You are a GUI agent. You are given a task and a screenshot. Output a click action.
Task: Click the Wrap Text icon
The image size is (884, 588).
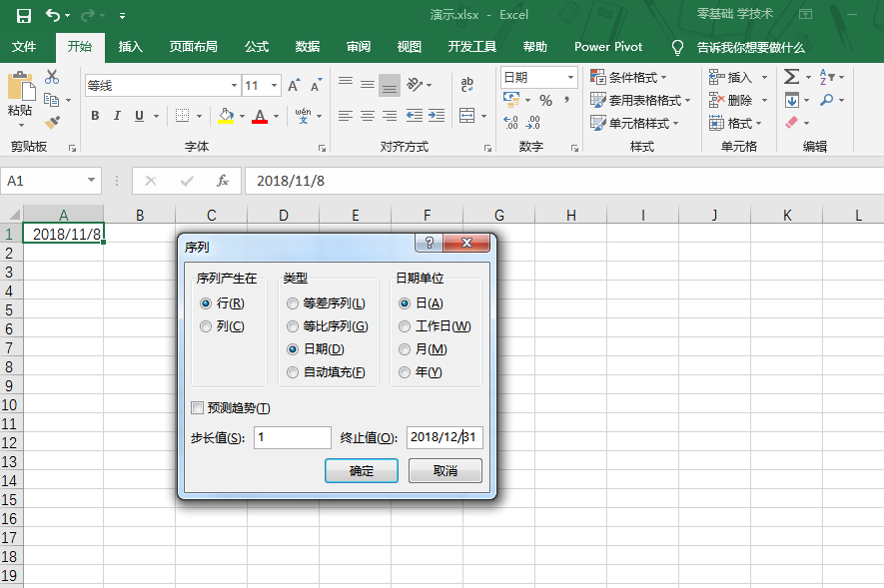466,85
